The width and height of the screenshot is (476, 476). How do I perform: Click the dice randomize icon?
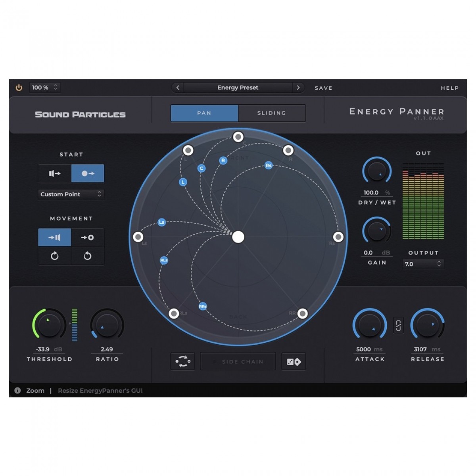click(294, 362)
